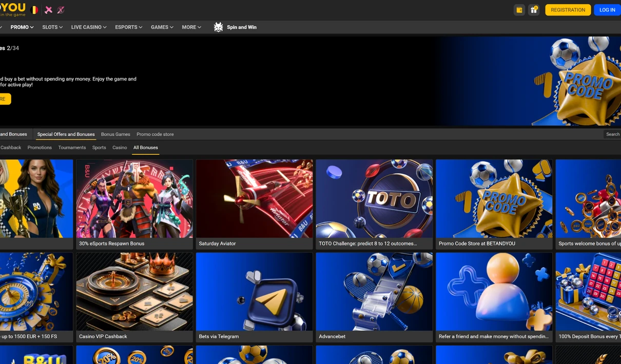This screenshot has width=621, height=364.
Task: Open the TOTO Challenge bonus card
Action: click(374, 204)
